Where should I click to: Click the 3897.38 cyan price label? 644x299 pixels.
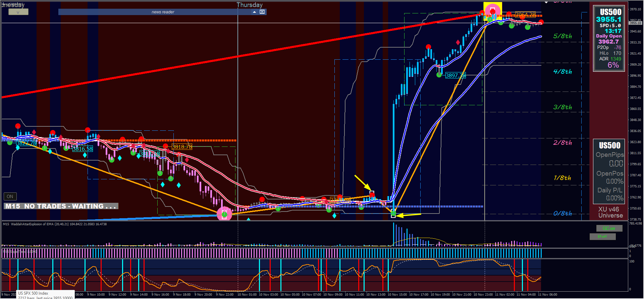point(455,75)
